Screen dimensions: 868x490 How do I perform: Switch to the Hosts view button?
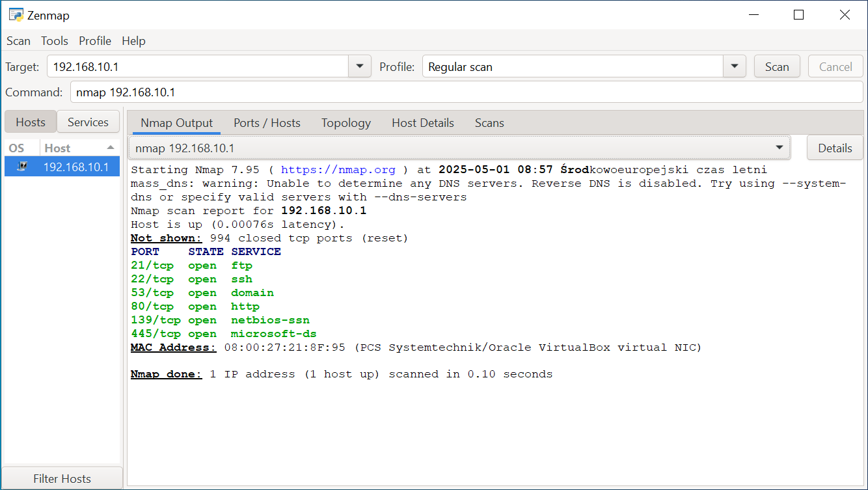(31, 122)
